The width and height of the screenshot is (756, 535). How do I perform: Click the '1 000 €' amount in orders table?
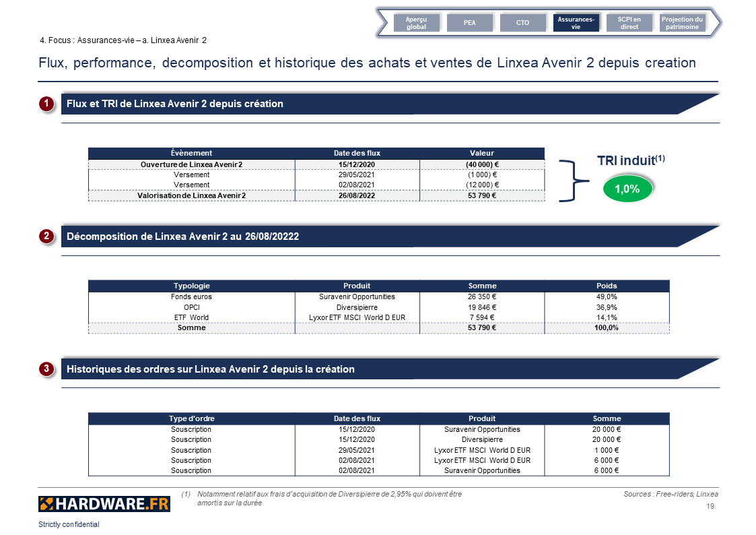[607, 450]
